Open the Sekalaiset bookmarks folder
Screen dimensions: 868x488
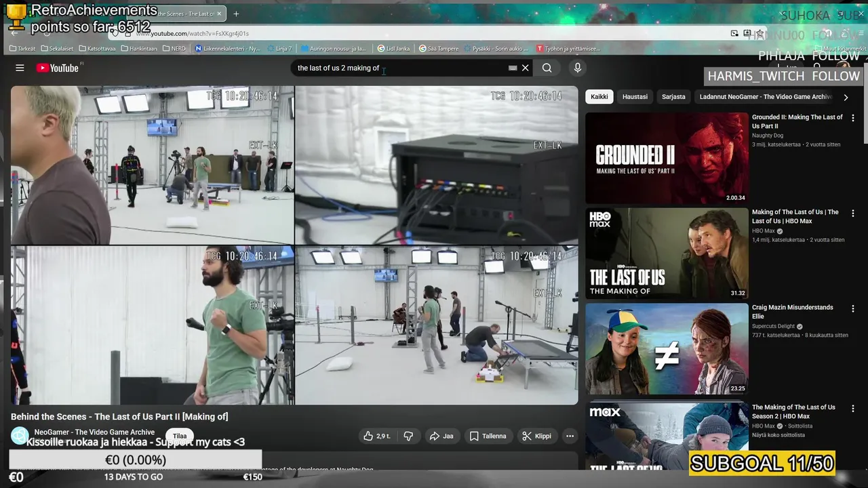tap(57, 49)
